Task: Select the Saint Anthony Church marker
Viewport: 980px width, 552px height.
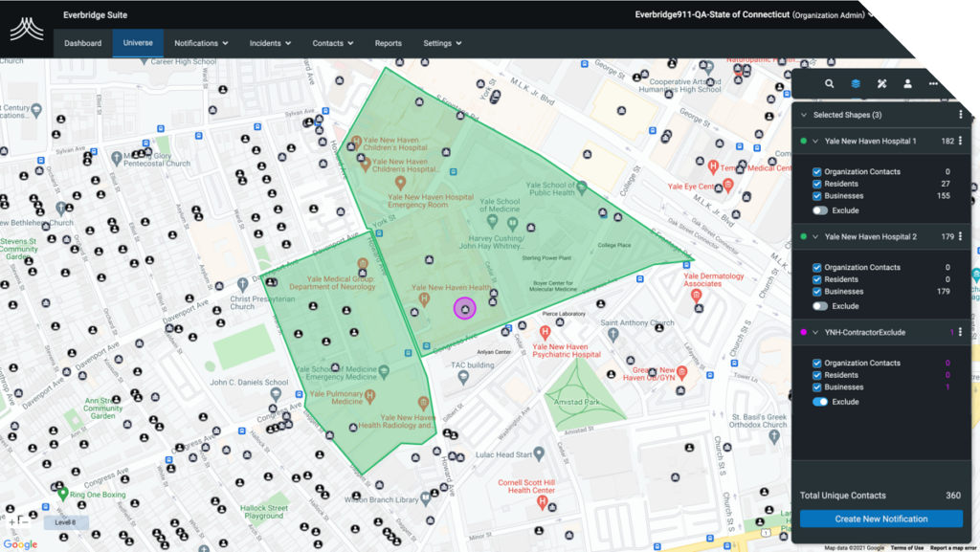Action: (613, 336)
